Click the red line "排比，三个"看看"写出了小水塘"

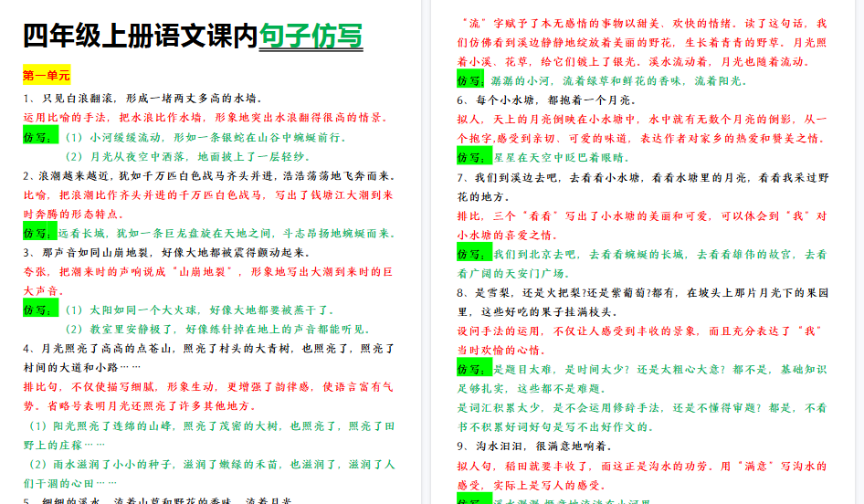[x=642, y=216]
